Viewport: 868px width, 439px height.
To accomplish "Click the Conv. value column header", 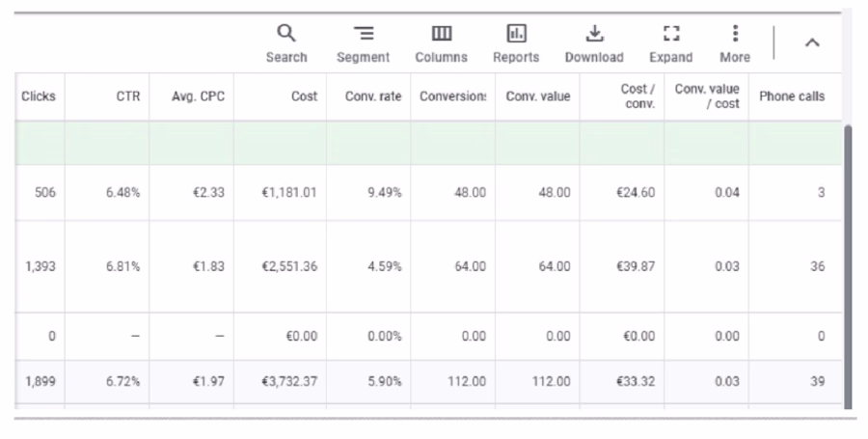I will [x=537, y=96].
